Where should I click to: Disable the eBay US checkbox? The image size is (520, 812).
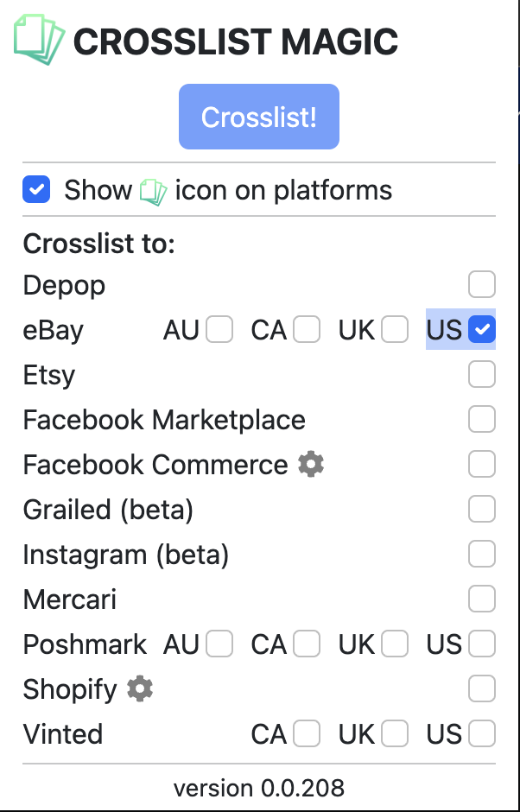(x=481, y=329)
